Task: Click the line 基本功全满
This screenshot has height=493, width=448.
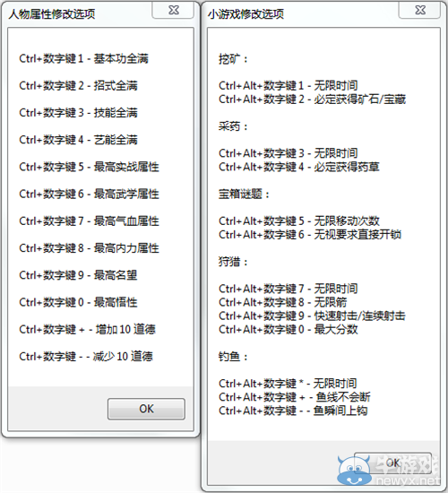Action: coord(83,58)
